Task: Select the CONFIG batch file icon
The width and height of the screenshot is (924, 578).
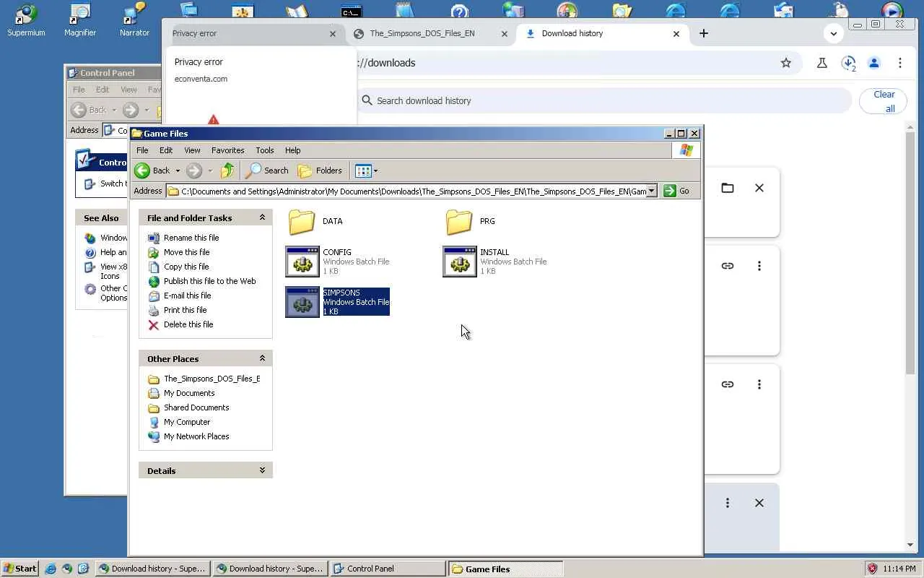Action: [x=302, y=262]
